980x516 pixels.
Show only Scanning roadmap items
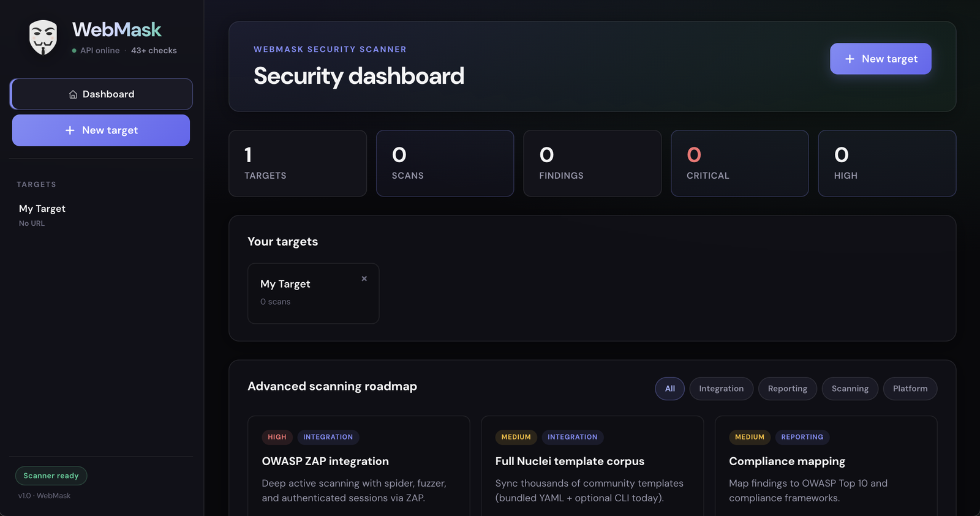pos(850,389)
